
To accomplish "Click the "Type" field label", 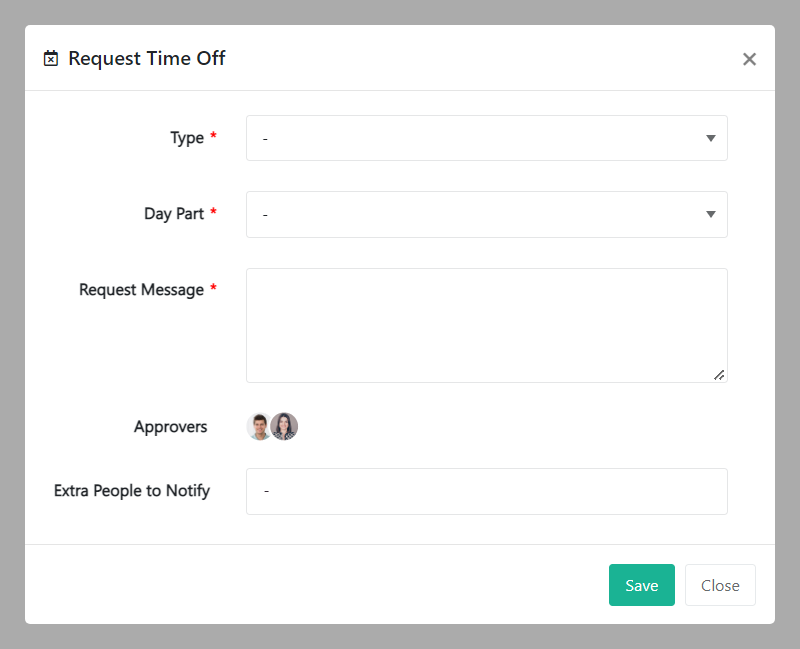I will [187, 138].
